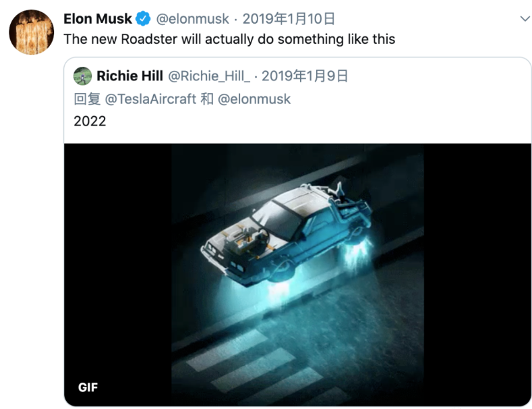Click the tweet author's profile avatar
Viewport: 532px width, 409px height.
click(x=31, y=32)
